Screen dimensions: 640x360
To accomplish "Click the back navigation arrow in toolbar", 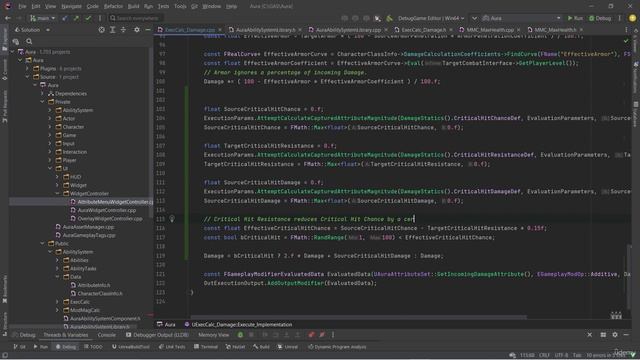I will pyautogui.click(x=8, y=18).
